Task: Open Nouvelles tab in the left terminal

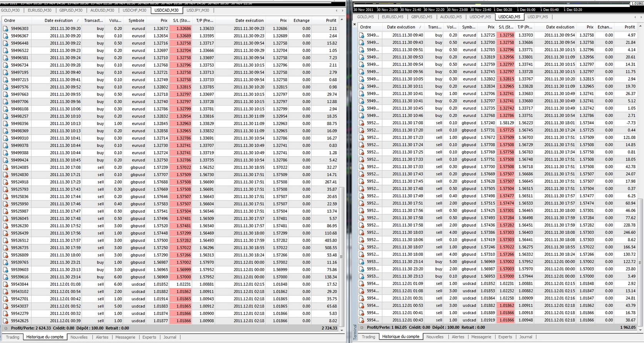Action: point(79,337)
